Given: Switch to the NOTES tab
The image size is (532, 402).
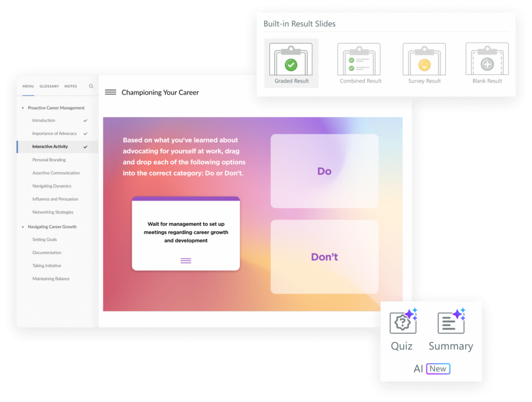Looking at the screenshot, I should click(71, 86).
